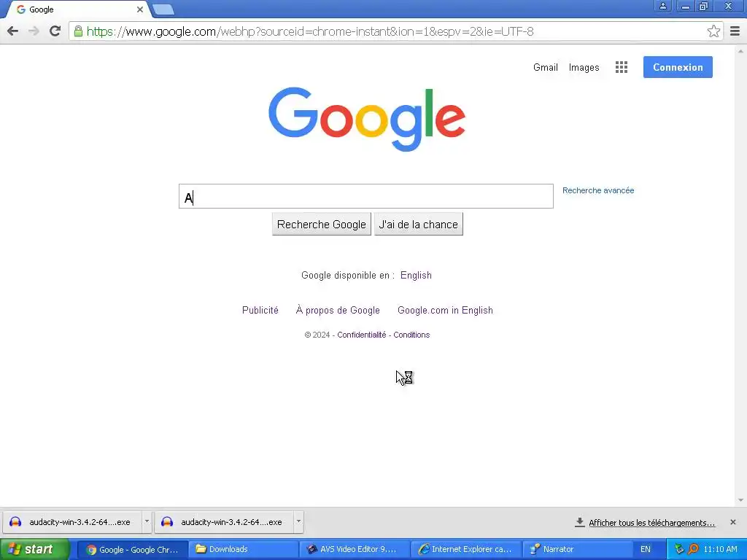This screenshot has height=560, width=747.
Task: Reload the Google page
Action: point(55,31)
